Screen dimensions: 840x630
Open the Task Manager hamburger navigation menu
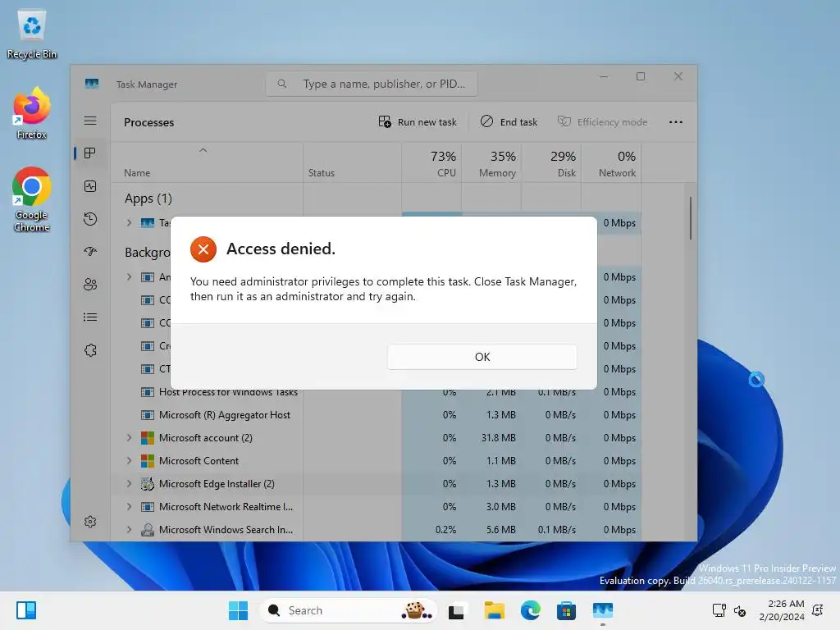90,121
